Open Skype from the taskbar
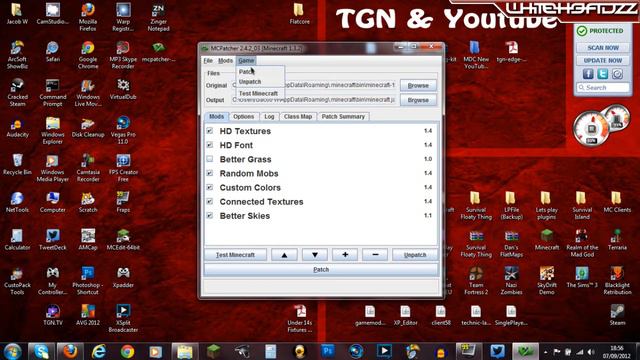The image size is (640, 360). pyautogui.click(x=41, y=351)
